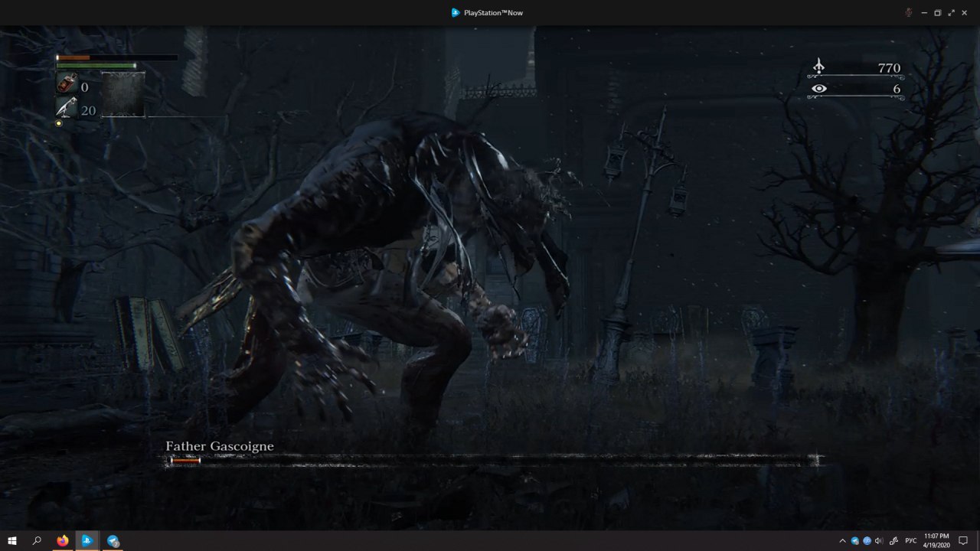Image resolution: width=980 pixels, height=551 pixels.
Task: Click the blood vial count 0
Action: pyautogui.click(x=85, y=87)
